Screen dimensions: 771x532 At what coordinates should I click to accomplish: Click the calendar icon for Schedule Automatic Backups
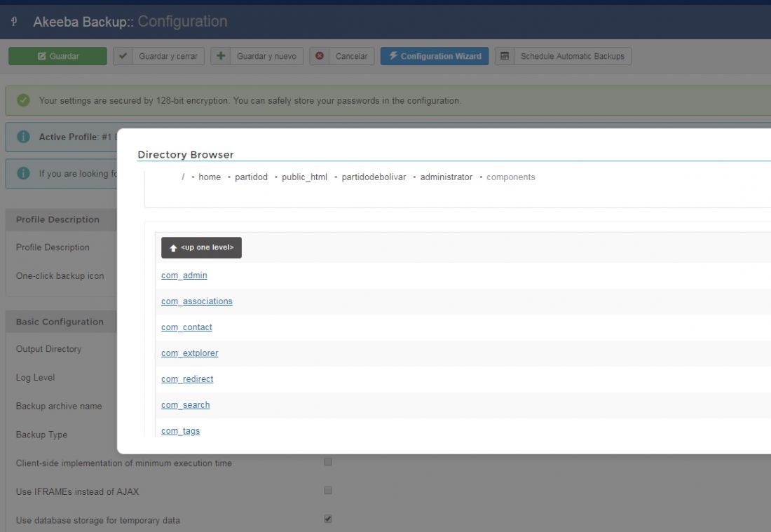click(x=505, y=56)
